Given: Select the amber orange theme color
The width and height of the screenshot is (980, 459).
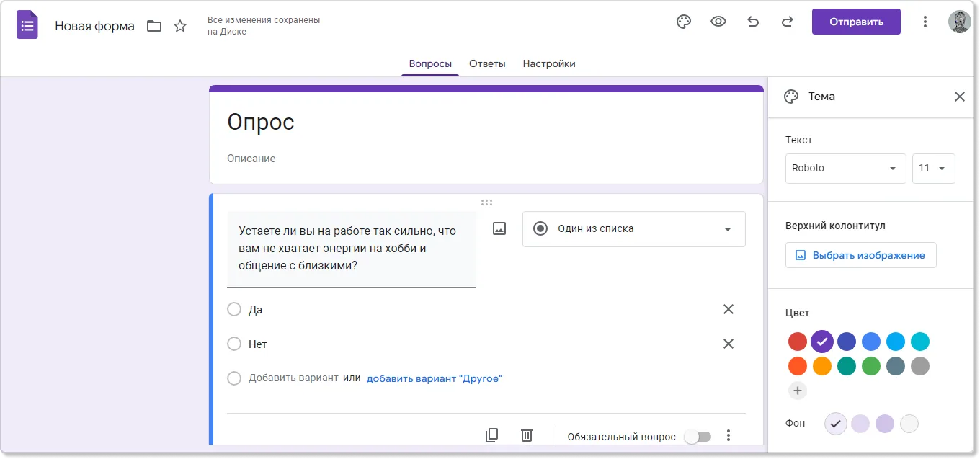Looking at the screenshot, I should [822, 366].
